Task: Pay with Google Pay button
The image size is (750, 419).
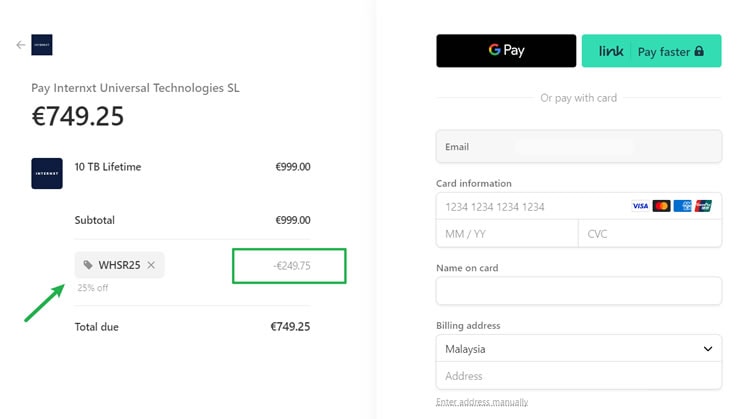Action: [506, 51]
